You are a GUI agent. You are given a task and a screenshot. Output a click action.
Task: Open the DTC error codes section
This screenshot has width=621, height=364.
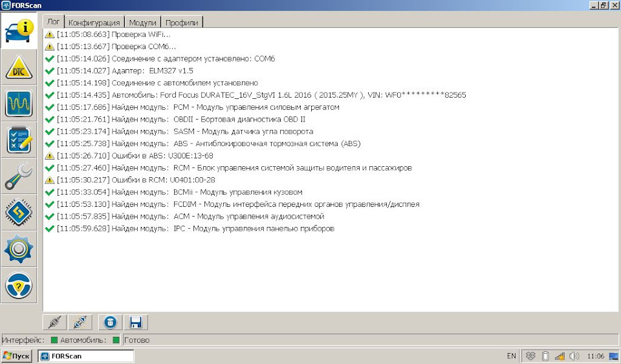tap(19, 67)
